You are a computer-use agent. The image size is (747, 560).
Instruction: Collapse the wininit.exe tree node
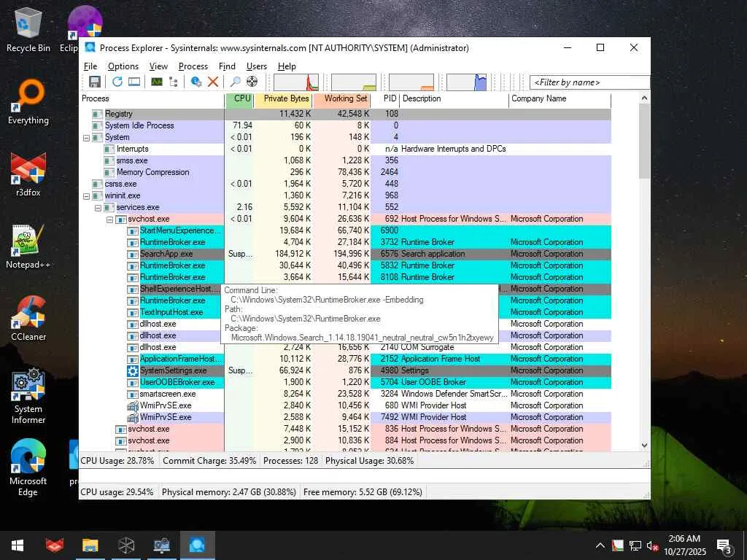[x=86, y=195]
